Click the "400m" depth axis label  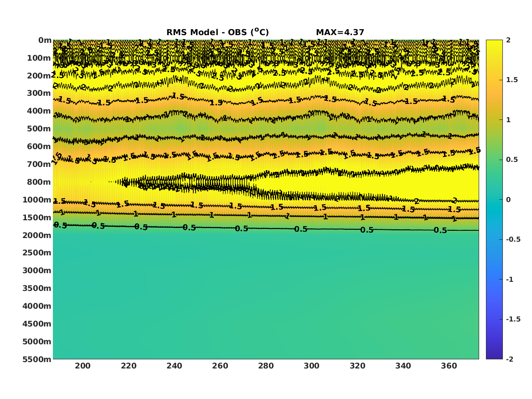[x=39, y=111]
